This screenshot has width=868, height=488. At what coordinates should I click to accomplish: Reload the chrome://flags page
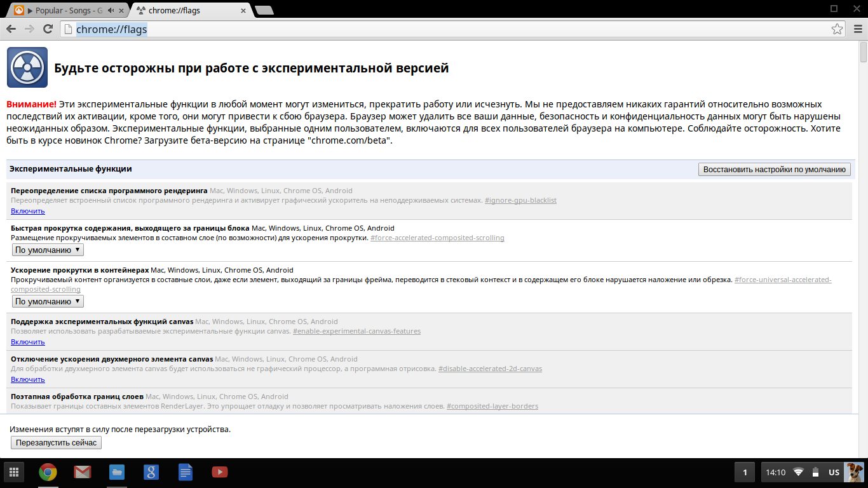click(48, 29)
